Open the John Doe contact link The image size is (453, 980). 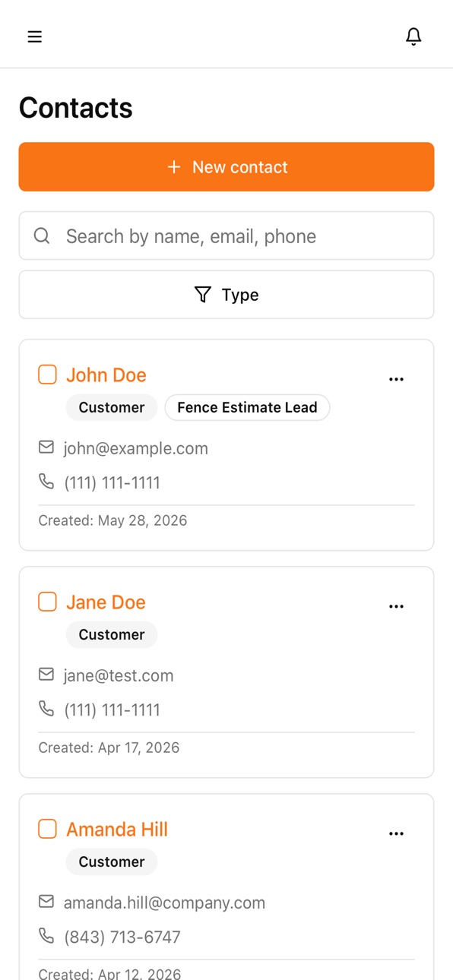tap(106, 375)
